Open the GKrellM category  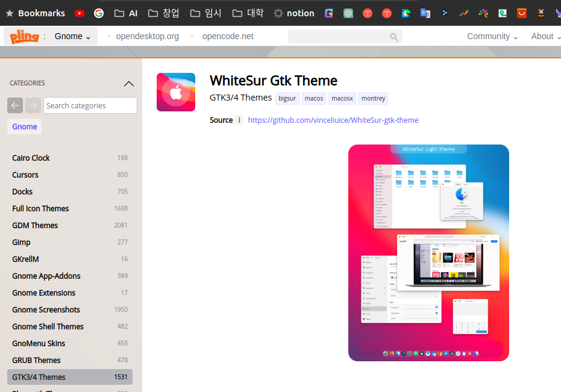pyautogui.click(x=70, y=258)
